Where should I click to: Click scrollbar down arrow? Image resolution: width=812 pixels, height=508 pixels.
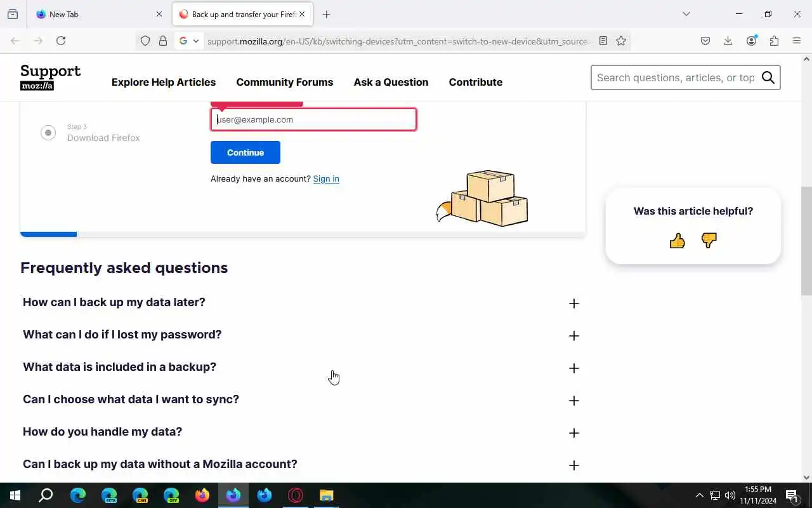tap(806, 478)
